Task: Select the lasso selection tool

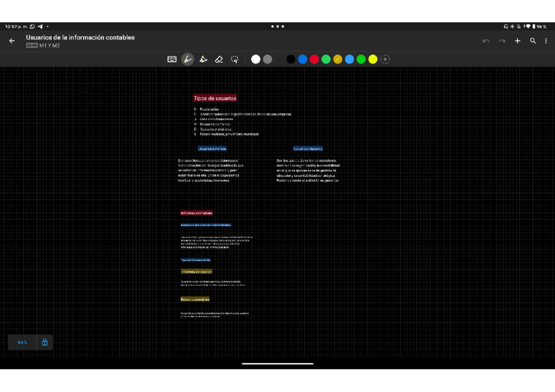Action: (234, 59)
